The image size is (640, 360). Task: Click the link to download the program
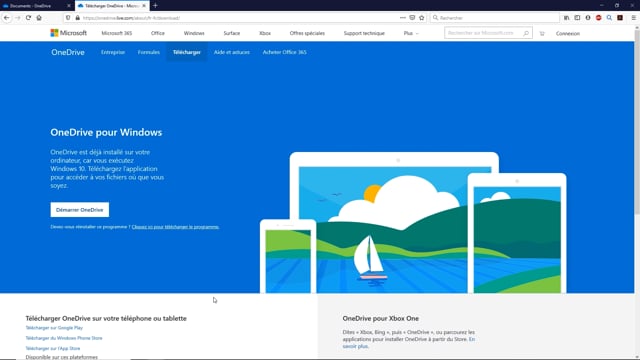click(176, 227)
